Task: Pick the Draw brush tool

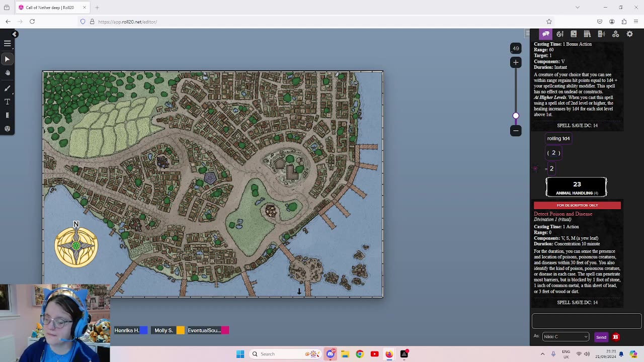Action: tap(8, 88)
